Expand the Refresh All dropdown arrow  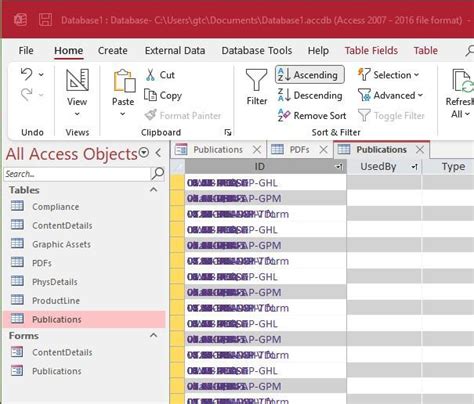467,114
